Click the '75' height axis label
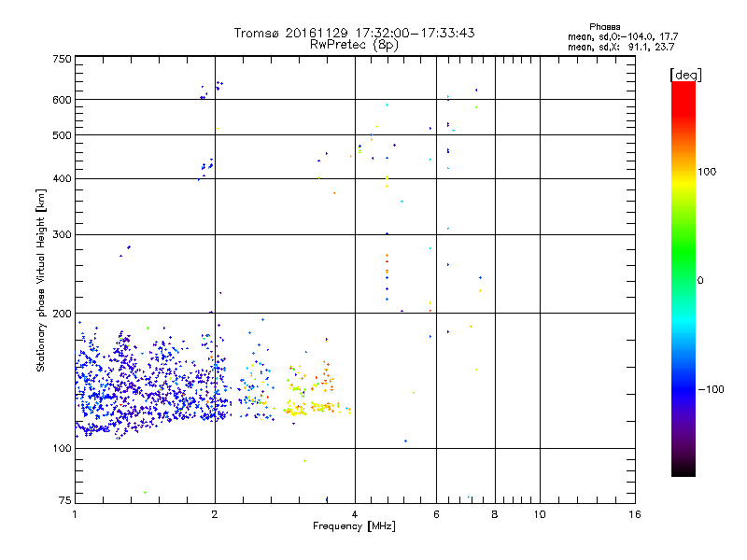Image resolution: width=747 pixels, height=560 pixels. coord(65,500)
